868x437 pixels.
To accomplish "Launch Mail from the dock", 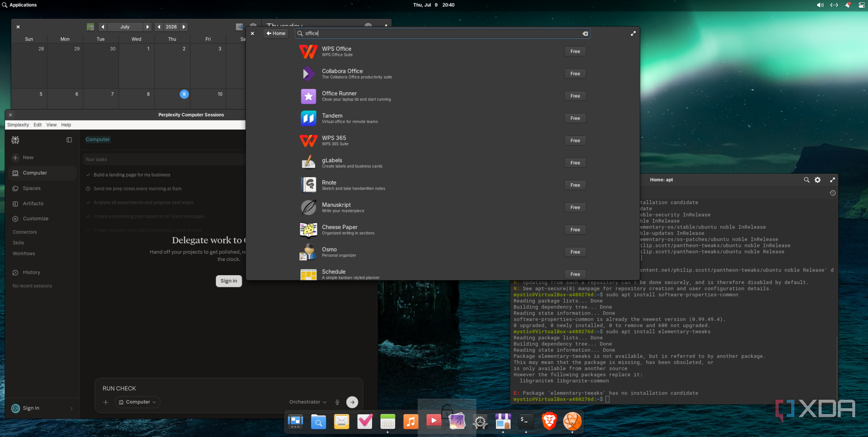I will point(341,422).
